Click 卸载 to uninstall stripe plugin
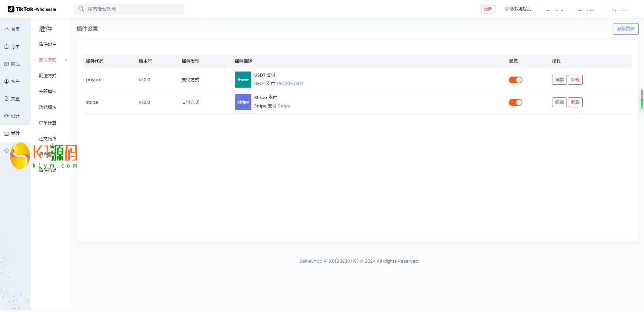The width and height of the screenshot is (644, 312). tap(575, 102)
